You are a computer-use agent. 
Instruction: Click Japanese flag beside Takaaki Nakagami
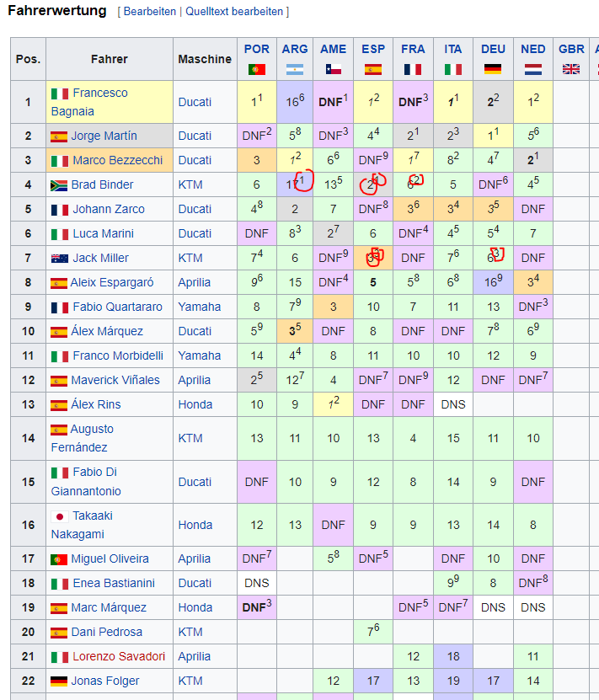[59, 516]
